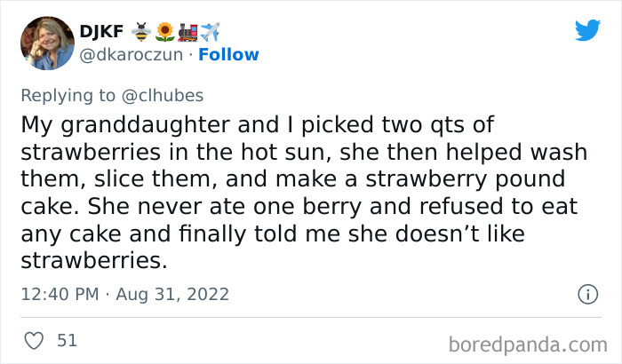Screen dimensions: 622x364
Task: Click the locomotive emoji in display name
Action: pos(188,31)
